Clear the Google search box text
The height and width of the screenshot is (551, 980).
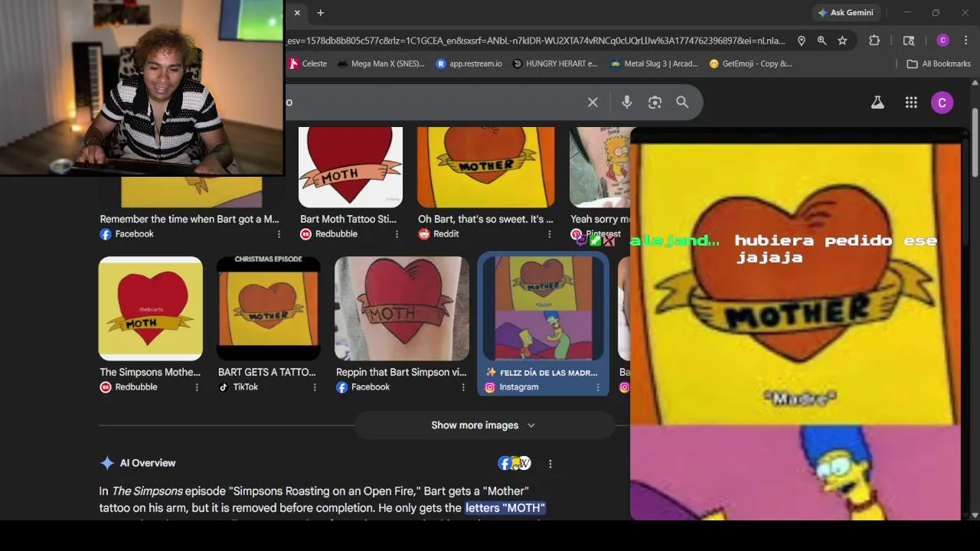tap(593, 102)
